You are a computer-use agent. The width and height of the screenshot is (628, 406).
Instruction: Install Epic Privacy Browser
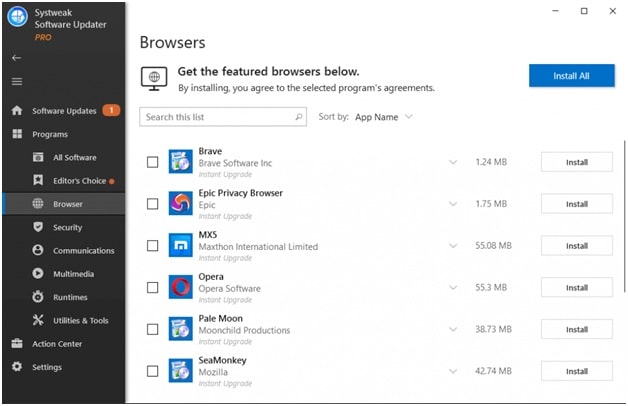pos(576,204)
